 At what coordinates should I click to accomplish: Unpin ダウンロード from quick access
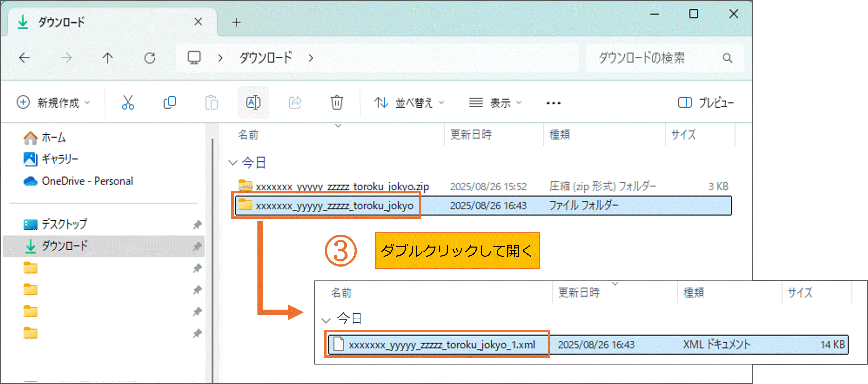pos(197,246)
